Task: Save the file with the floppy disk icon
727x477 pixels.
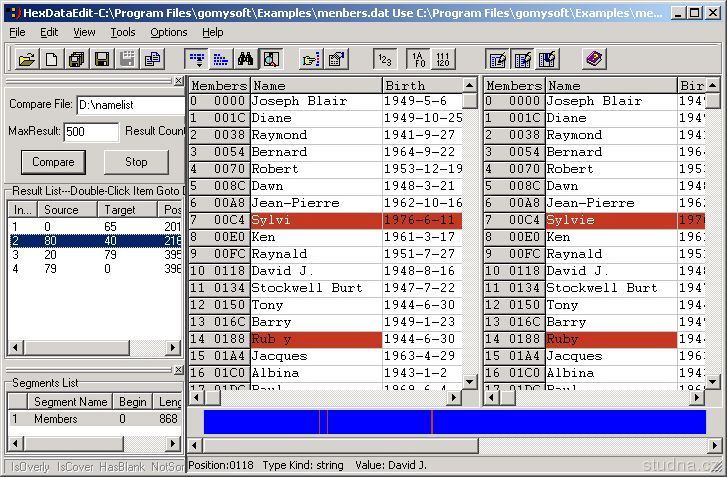Action: tap(102, 59)
